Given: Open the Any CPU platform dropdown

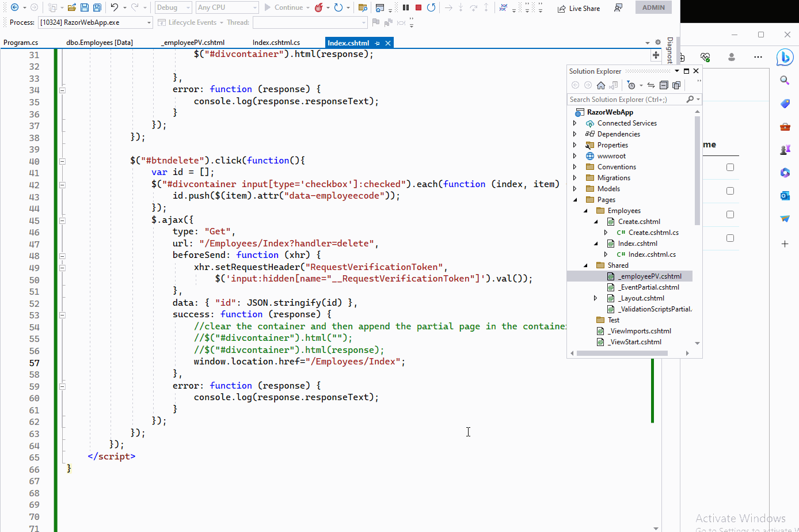Looking at the screenshot, I should tap(227, 7).
